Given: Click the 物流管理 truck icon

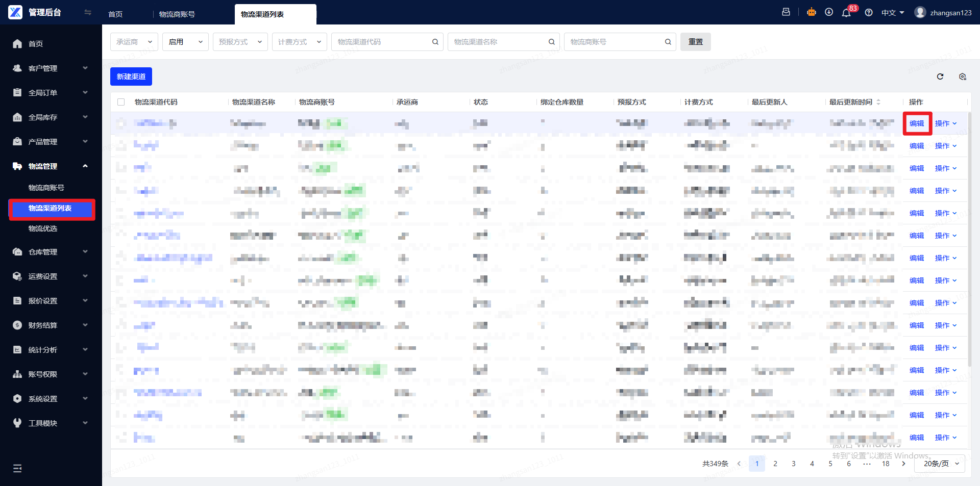Looking at the screenshot, I should coord(17,166).
